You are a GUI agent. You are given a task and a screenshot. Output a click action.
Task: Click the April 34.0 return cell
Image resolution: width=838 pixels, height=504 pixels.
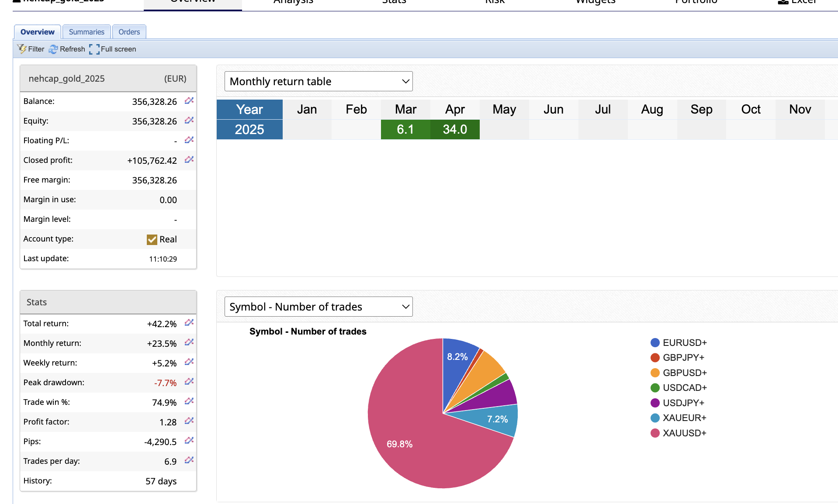pyautogui.click(x=455, y=129)
